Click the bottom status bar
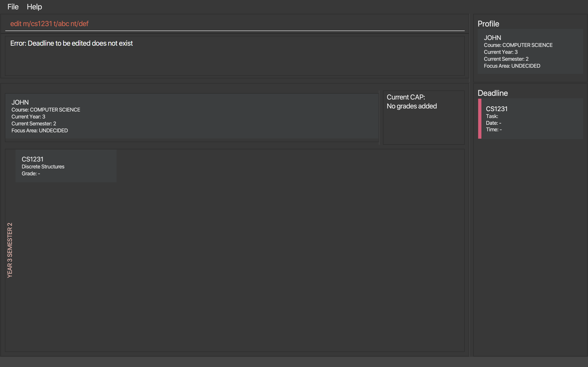Screen dimensions: 588x367 pyautogui.click(x=294, y=362)
